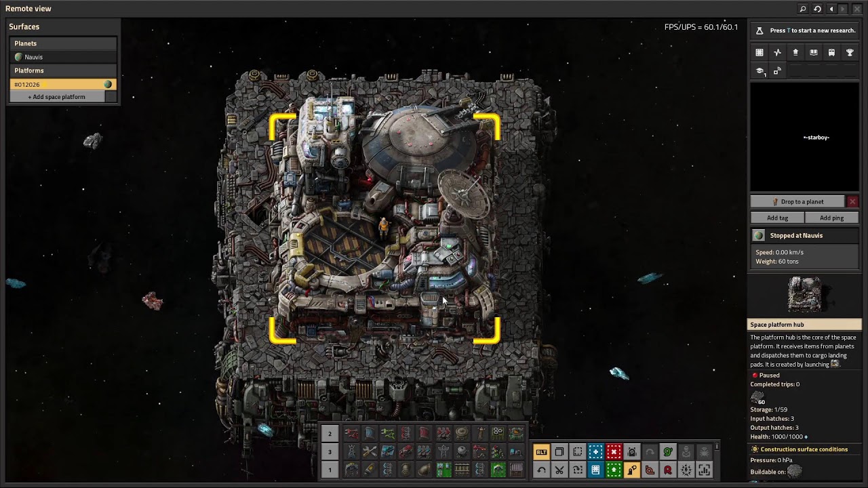Open Factoriopedia book icon

pyautogui.click(x=814, y=52)
